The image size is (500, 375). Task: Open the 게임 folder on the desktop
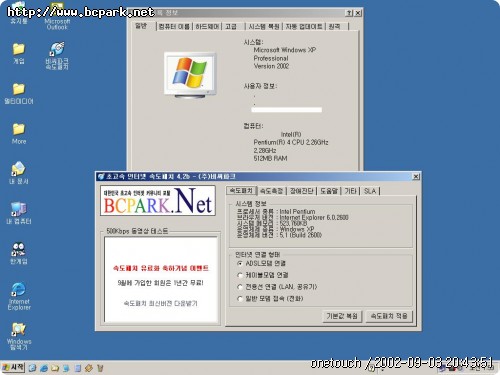(19, 53)
